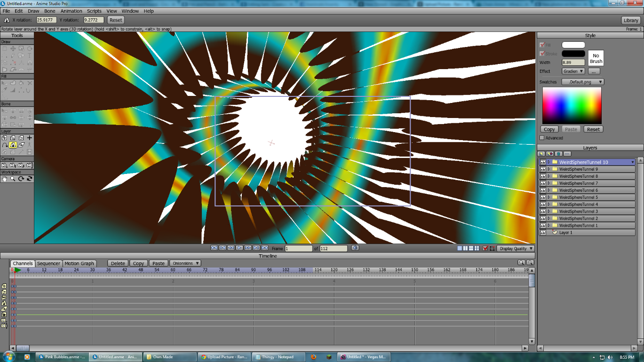Open the Animation menu
Viewport: 644px width, 362px height.
point(71,11)
